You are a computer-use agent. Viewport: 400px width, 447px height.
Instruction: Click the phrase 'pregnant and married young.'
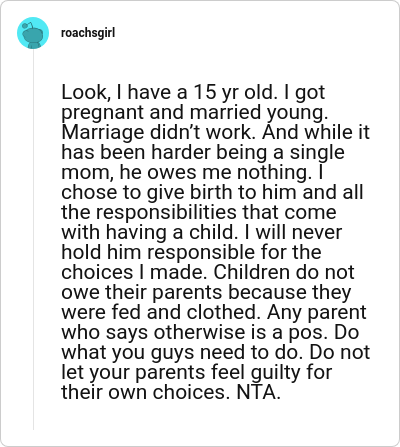point(195,112)
